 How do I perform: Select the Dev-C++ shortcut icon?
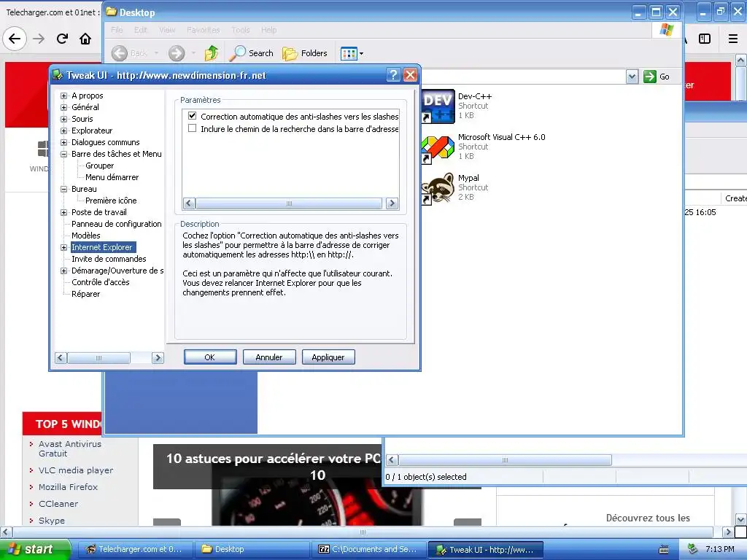click(x=438, y=106)
